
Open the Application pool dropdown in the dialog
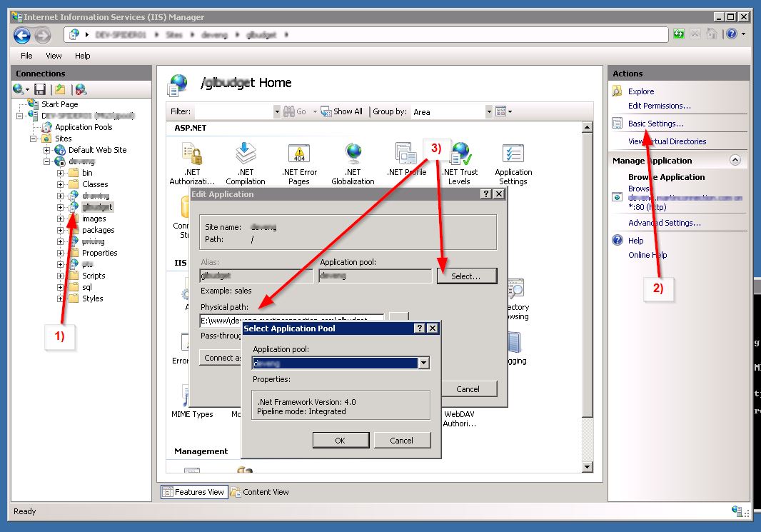pos(424,363)
